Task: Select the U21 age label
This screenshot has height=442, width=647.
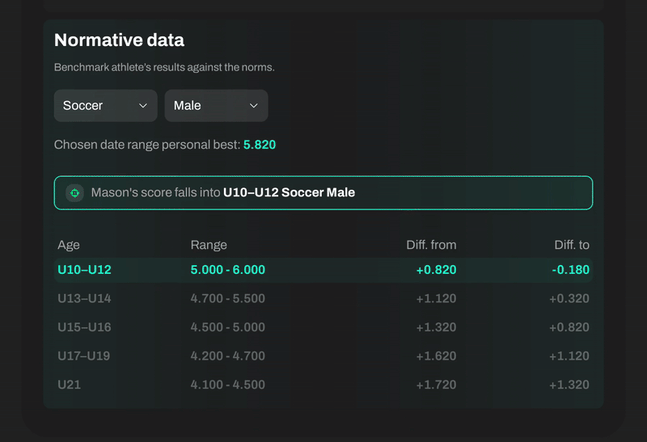Action: [x=69, y=384]
